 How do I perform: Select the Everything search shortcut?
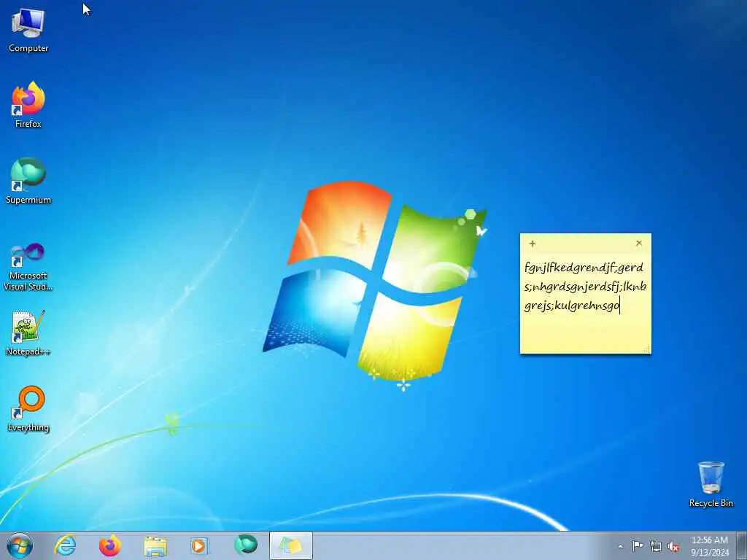click(28, 408)
